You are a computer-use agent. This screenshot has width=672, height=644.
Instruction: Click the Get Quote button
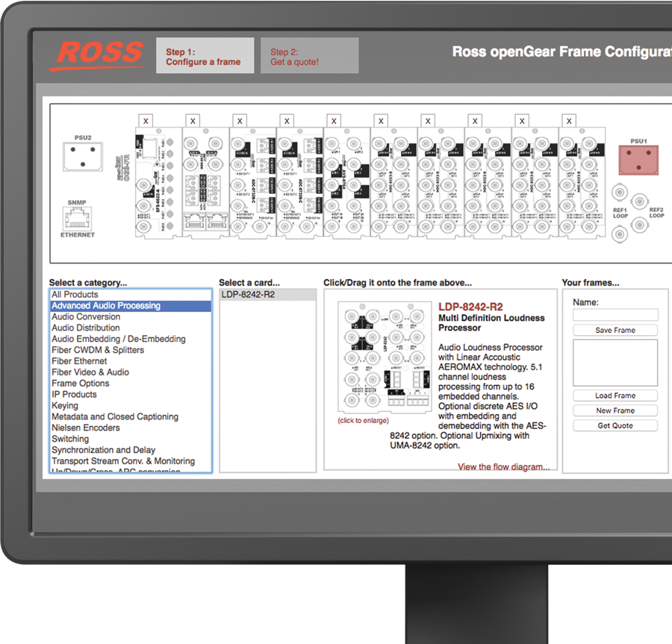pyautogui.click(x=615, y=425)
